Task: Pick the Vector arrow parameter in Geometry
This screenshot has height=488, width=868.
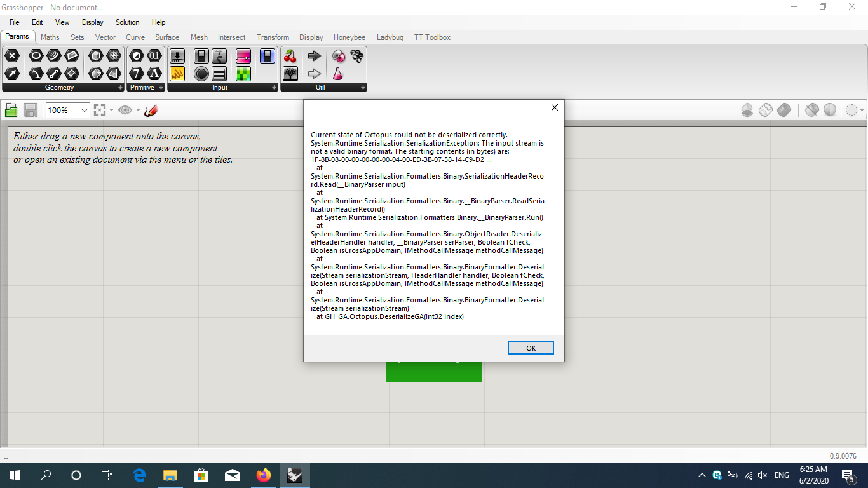Action: (x=12, y=74)
